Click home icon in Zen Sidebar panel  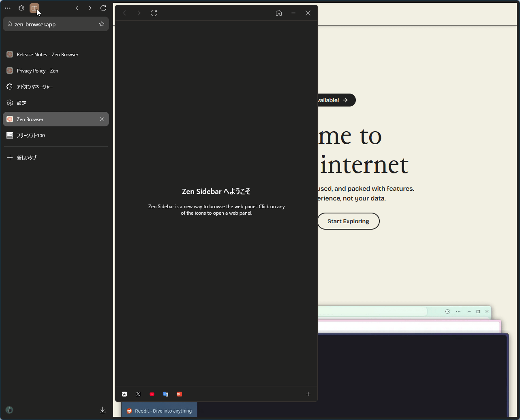point(279,13)
